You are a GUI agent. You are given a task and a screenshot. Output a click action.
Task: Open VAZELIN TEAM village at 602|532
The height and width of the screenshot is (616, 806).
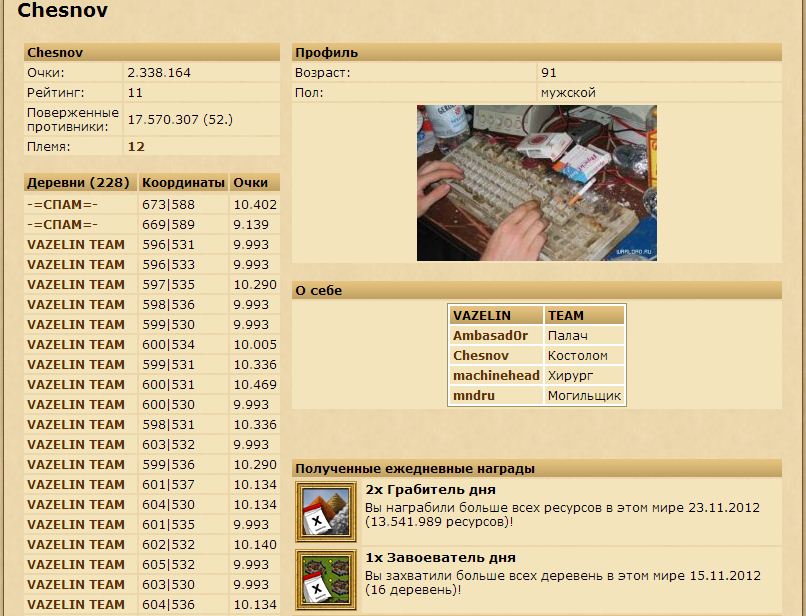click(76, 545)
